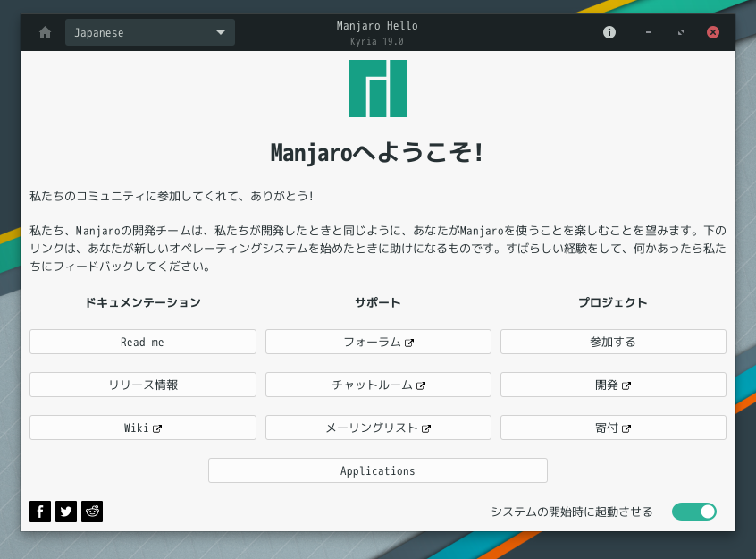Open the Twitter social icon
This screenshot has width=756, height=559.
click(x=66, y=512)
